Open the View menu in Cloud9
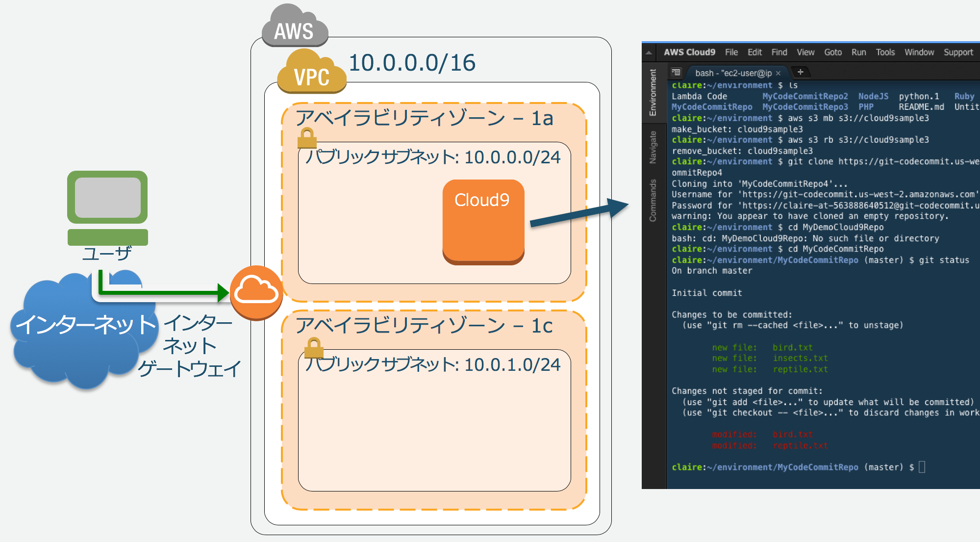The width and height of the screenshot is (980, 542). 805,52
